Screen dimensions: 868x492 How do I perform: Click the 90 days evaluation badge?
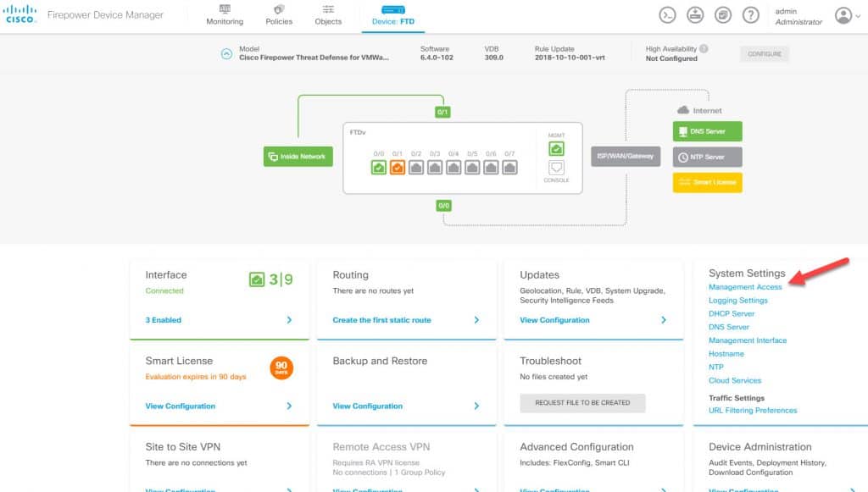point(281,368)
